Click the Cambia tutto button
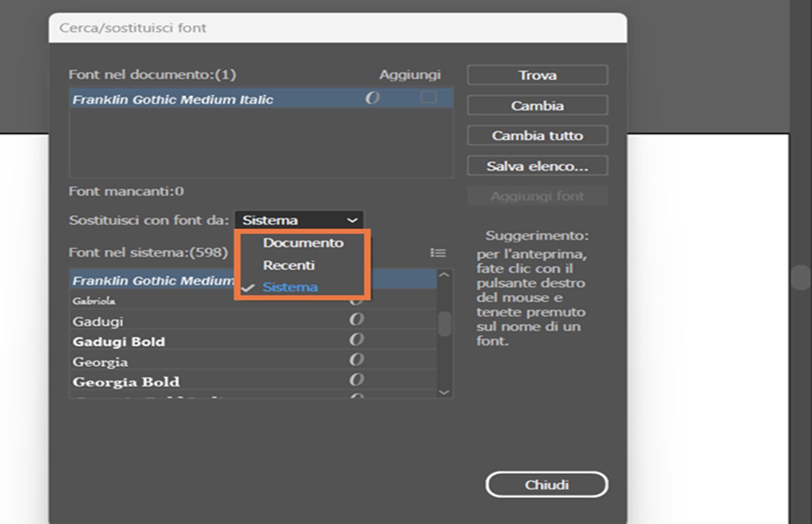The width and height of the screenshot is (812, 524). coord(537,135)
